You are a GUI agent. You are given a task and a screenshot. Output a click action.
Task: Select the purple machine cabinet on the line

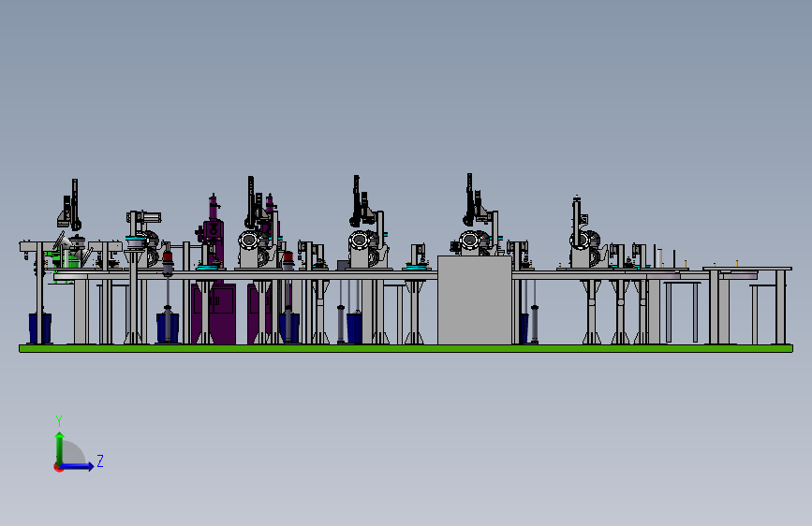(214, 314)
